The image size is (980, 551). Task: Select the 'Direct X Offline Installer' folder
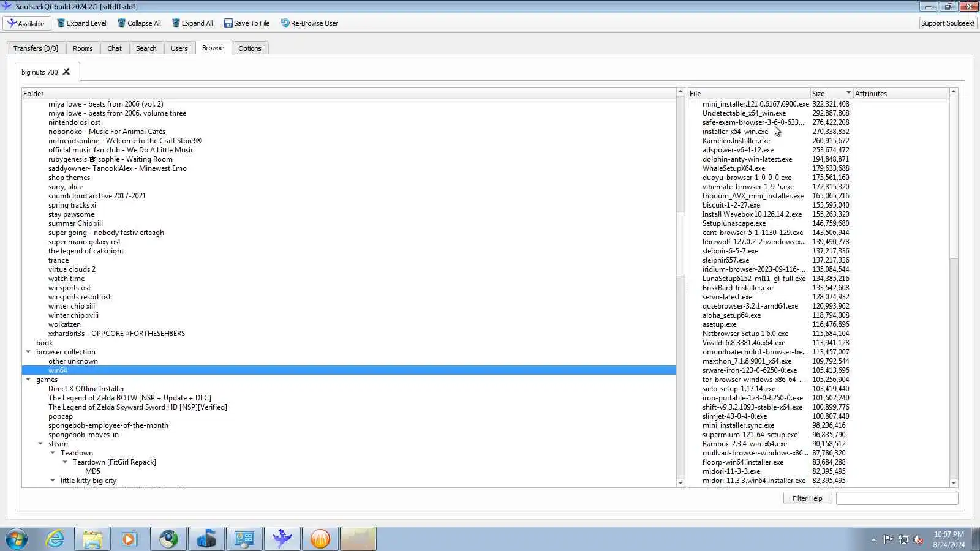(x=86, y=389)
